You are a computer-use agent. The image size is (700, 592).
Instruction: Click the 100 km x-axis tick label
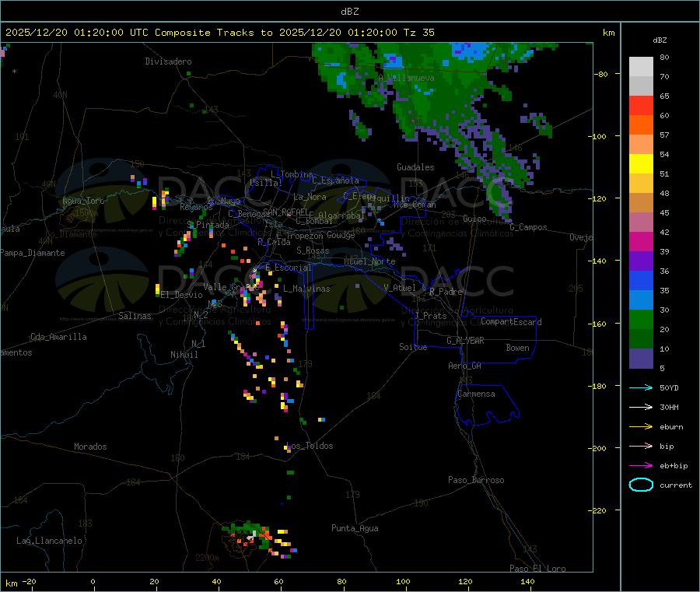[x=403, y=581]
